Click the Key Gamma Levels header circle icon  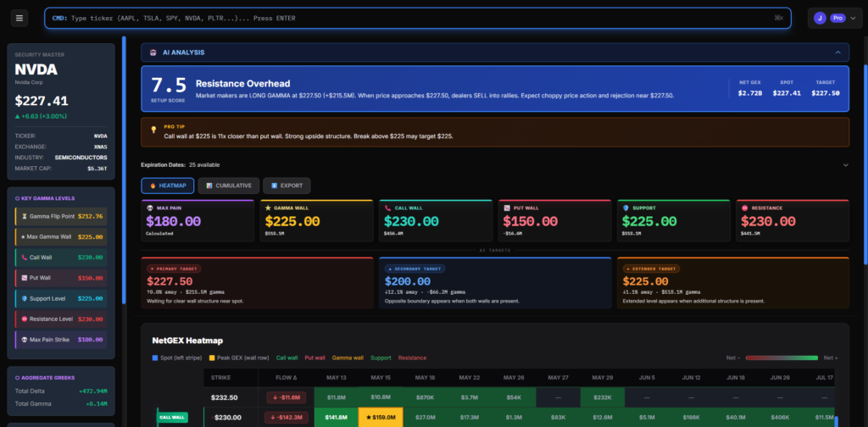17,198
